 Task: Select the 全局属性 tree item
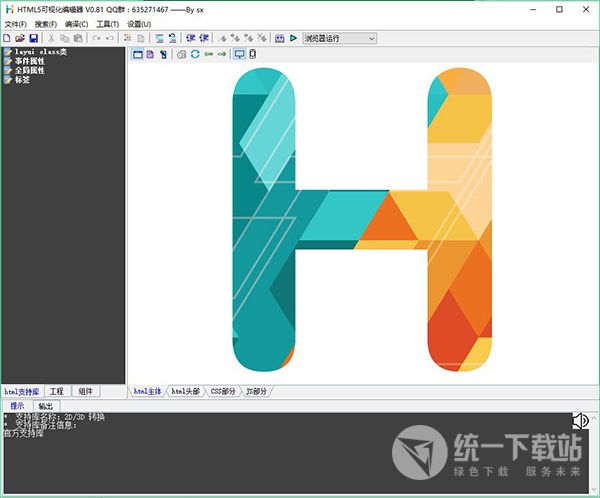tap(29, 71)
